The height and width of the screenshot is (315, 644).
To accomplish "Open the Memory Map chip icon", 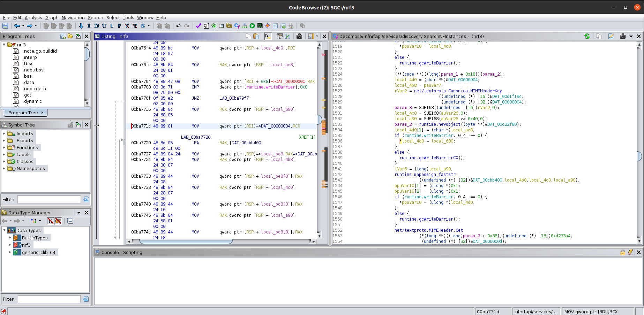I will [260, 26].
